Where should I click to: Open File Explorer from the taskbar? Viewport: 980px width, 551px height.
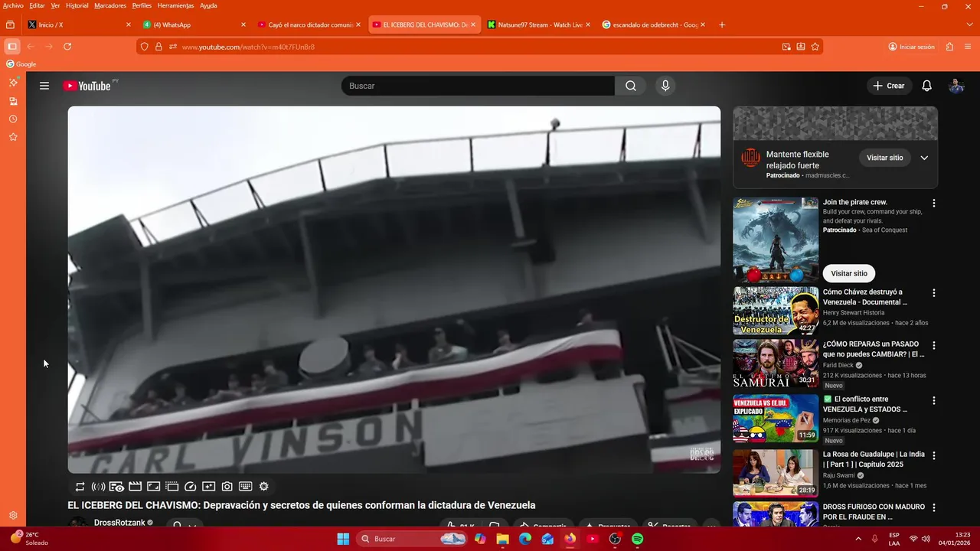(502, 539)
